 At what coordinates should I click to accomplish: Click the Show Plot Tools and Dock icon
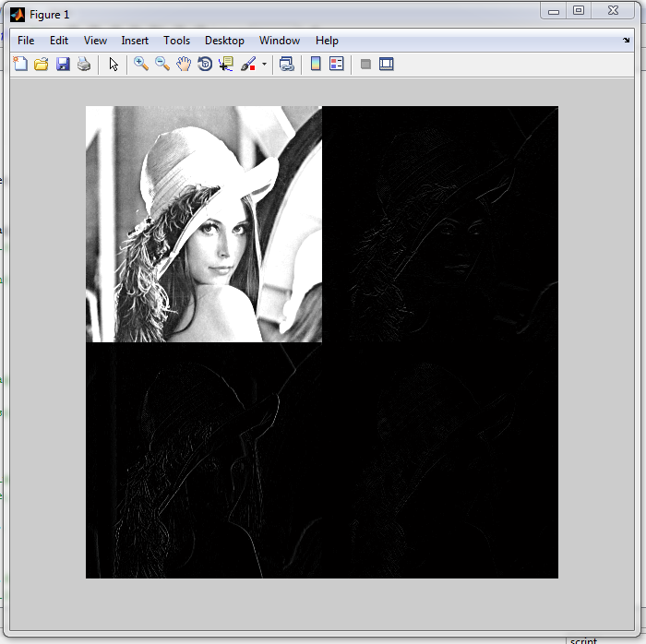[x=386, y=64]
